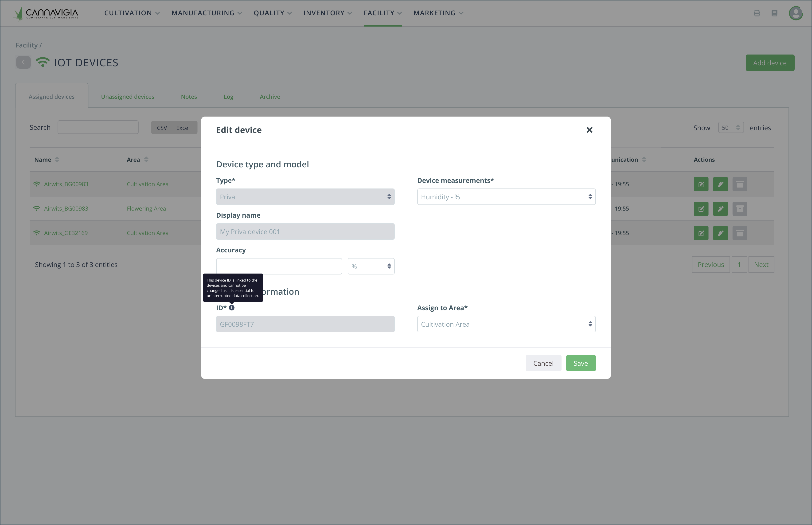
Task: Close the Edit device dialog
Action: [589, 130]
